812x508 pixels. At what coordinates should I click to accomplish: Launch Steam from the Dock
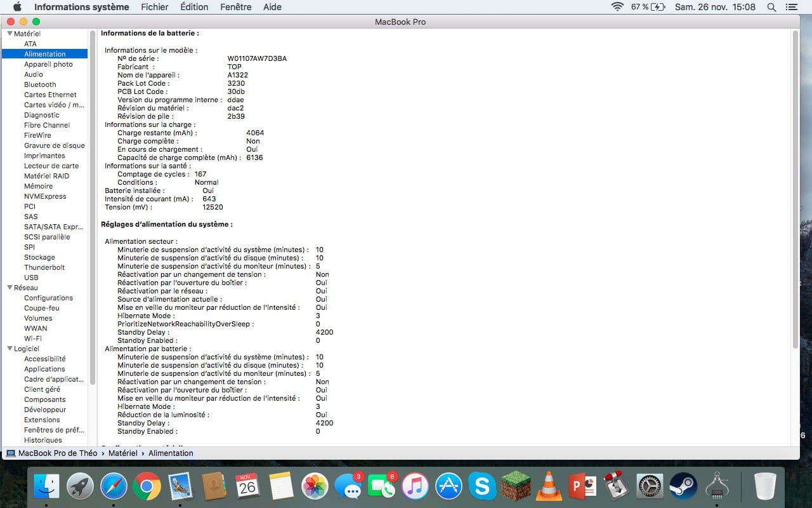[683, 486]
